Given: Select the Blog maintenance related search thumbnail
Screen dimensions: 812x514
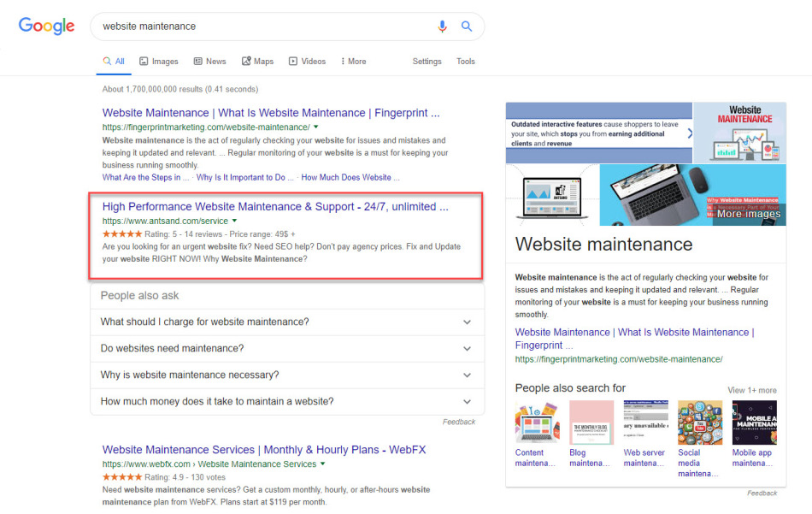Looking at the screenshot, I should [591, 423].
